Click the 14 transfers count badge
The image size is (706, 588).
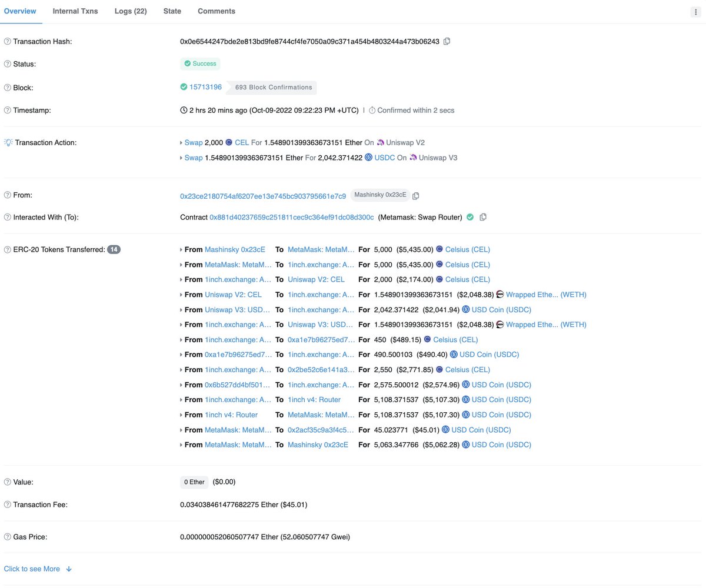pos(114,249)
